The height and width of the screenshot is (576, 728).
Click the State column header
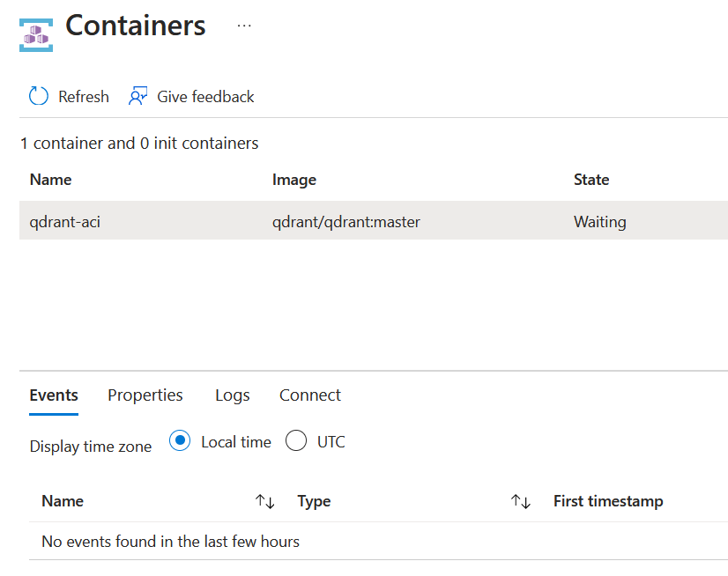(x=591, y=180)
